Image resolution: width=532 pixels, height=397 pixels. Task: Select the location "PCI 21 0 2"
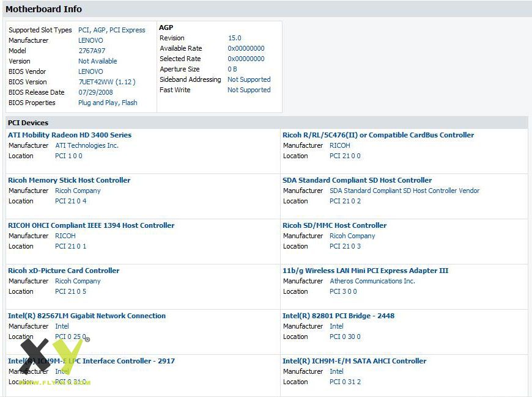pyautogui.click(x=345, y=201)
